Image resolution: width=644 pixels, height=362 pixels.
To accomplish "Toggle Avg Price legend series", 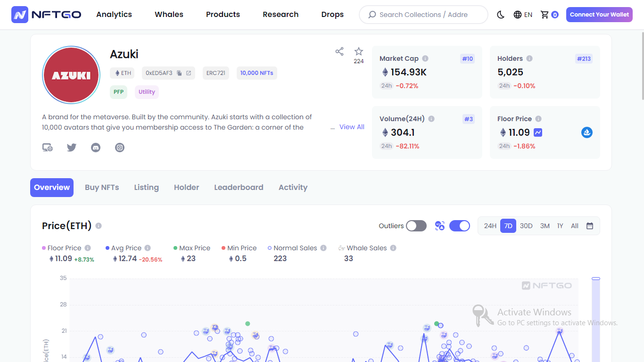I will point(124,248).
